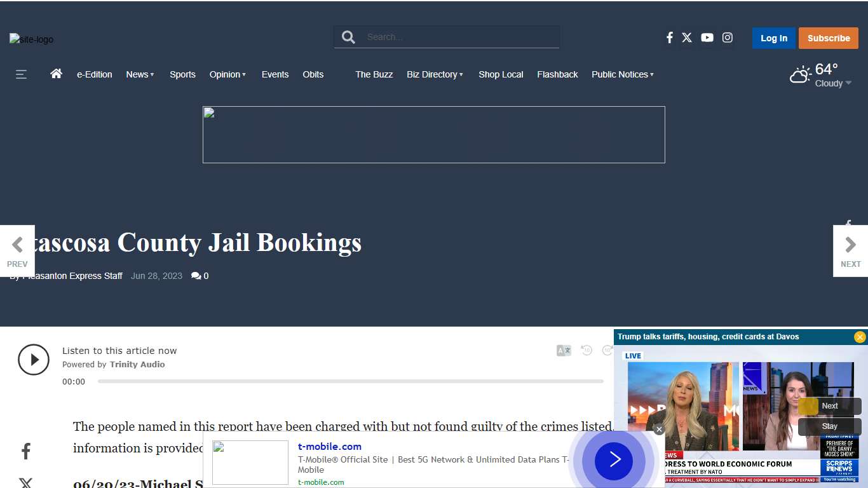Click the rewind 10 seconds icon
Screen dimensions: 868x488
(x=587, y=350)
